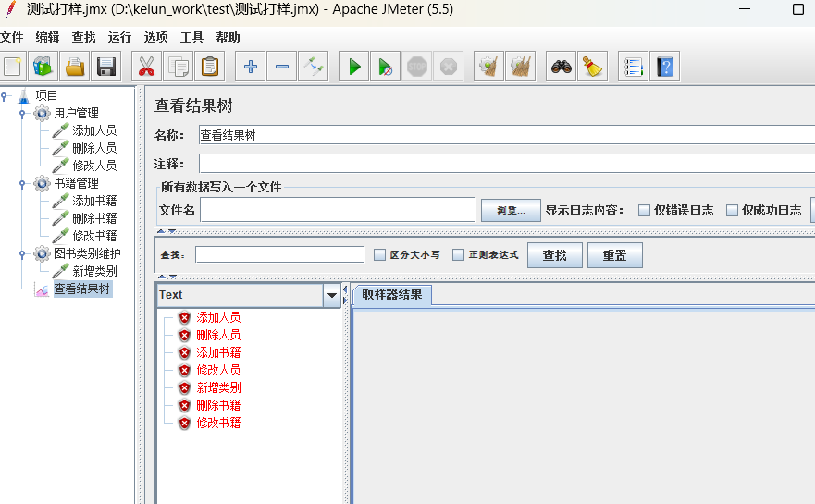Viewport: 815px width, 504px height.
Task: Switch to the 取样器结果 tab
Action: coord(392,295)
